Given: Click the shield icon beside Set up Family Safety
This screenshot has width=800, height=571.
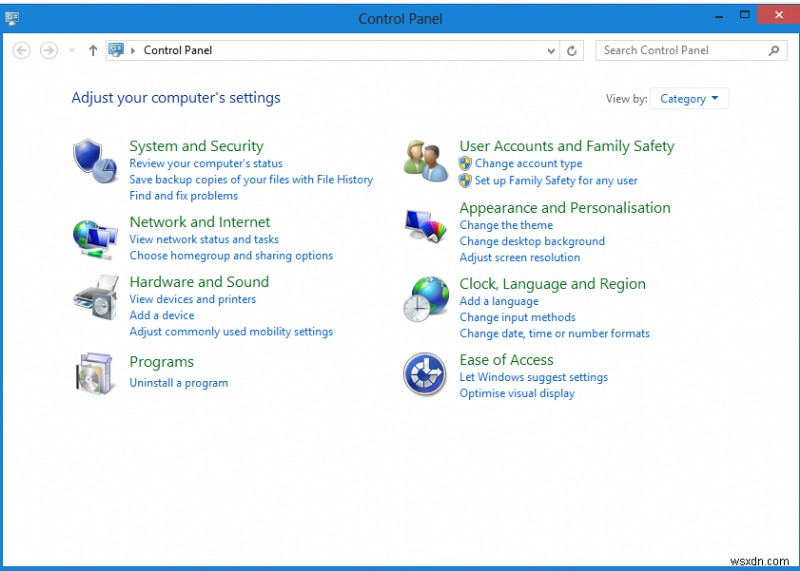Looking at the screenshot, I should [465, 180].
